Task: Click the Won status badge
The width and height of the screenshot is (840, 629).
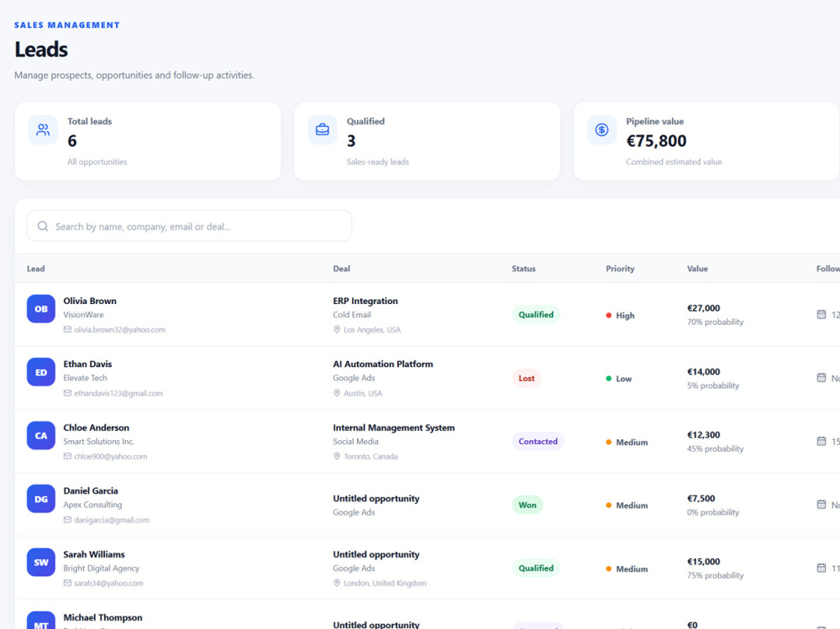Action: pos(528,505)
